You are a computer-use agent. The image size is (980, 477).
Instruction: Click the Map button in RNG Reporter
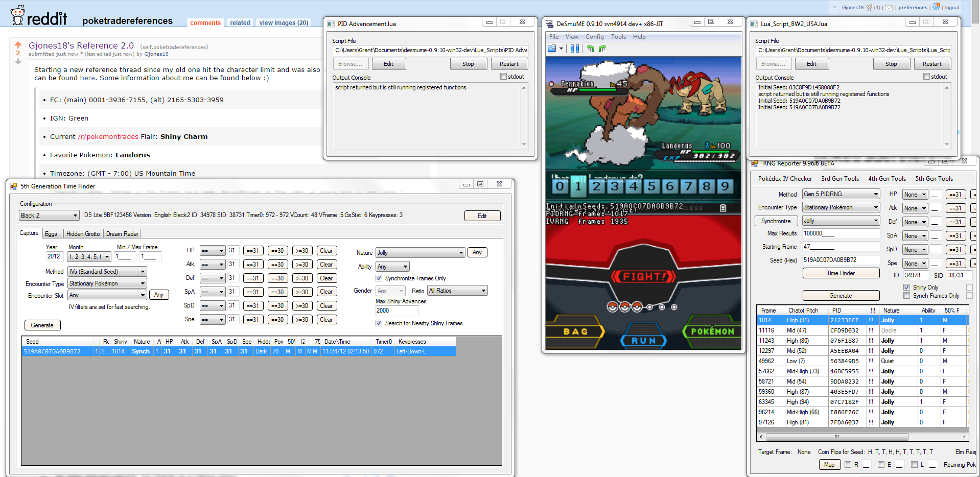[x=829, y=465]
